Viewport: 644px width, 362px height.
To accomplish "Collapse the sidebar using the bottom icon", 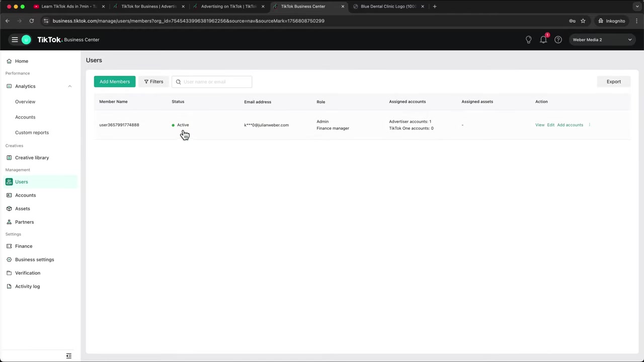I will [x=69, y=356].
